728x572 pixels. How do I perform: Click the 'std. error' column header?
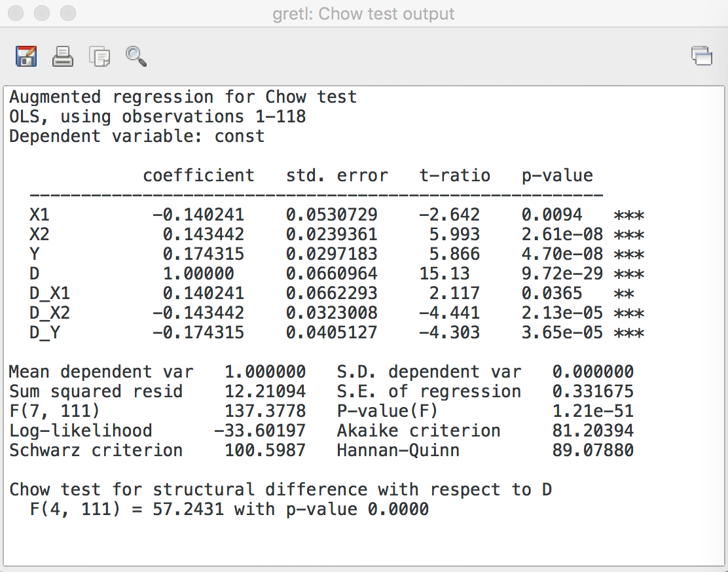coord(337,175)
